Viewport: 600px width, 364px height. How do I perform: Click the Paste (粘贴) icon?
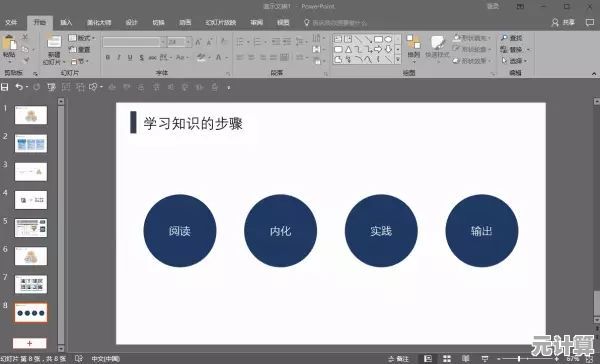pos(9,43)
